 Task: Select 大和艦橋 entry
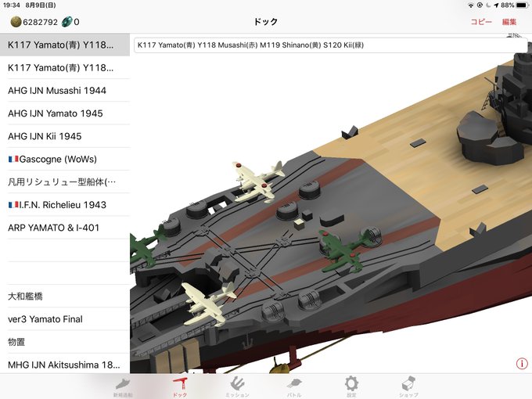click(x=65, y=297)
